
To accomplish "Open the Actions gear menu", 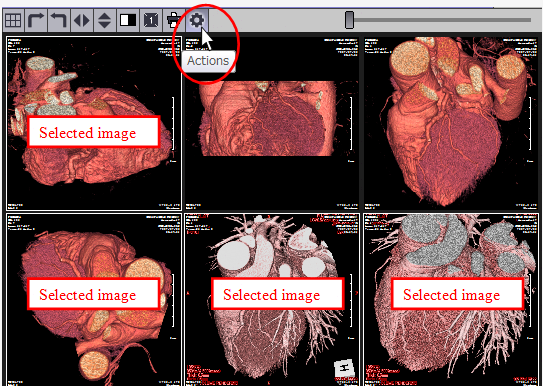I will point(196,20).
